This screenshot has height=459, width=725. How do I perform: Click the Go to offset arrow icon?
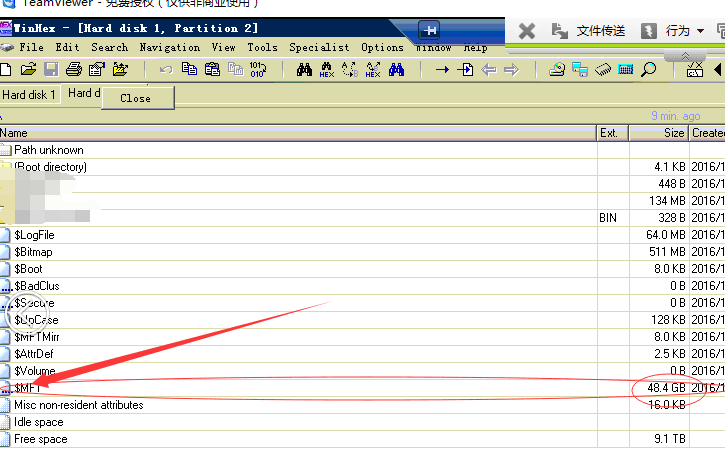click(442, 69)
